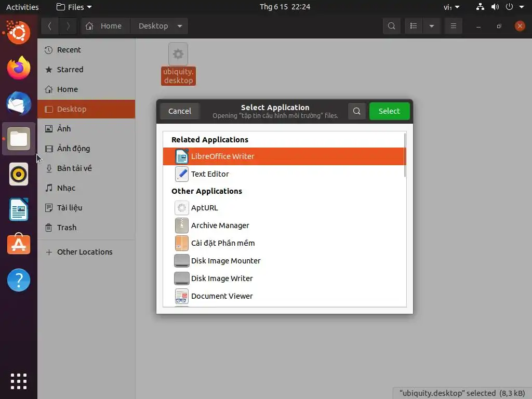Open Trash in the sidebar
Image resolution: width=532 pixels, height=399 pixels.
click(x=86, y=228)
